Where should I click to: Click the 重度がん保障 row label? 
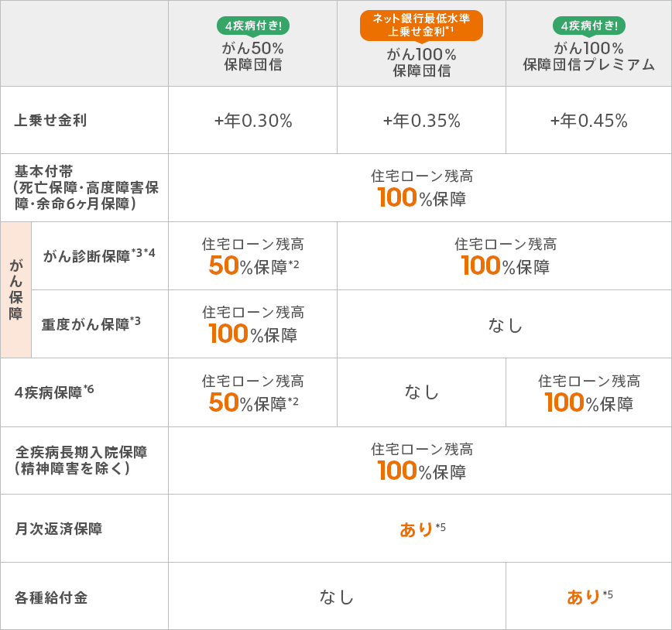pyautogui.click(x=91, y=324)
